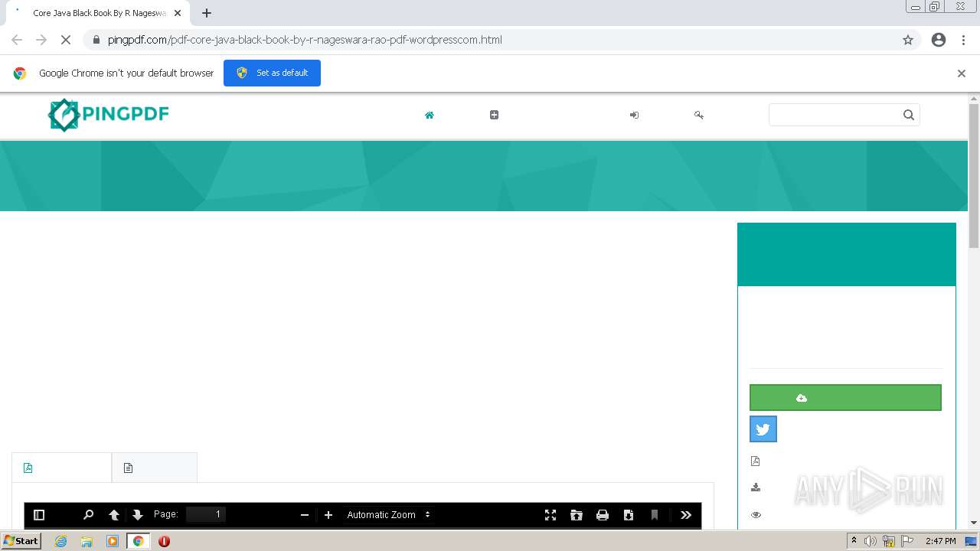The image size is (980, 551).
Task: Open file in PDF viewer
Action: (577, 515)
